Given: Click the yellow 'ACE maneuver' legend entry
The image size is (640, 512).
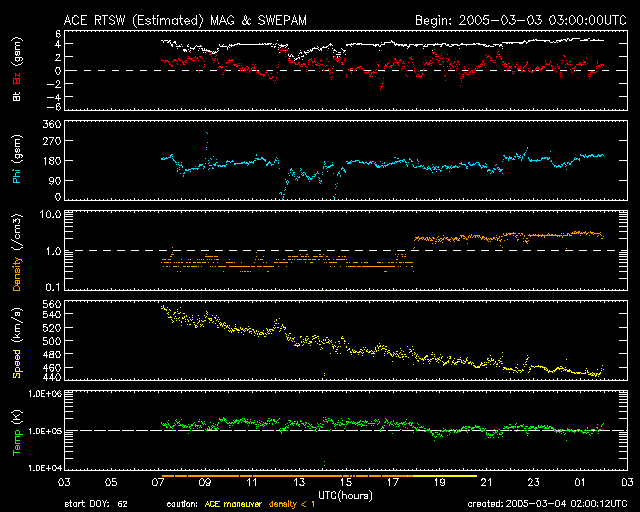Looking at the screenshot, I should [x=233, y=504].
